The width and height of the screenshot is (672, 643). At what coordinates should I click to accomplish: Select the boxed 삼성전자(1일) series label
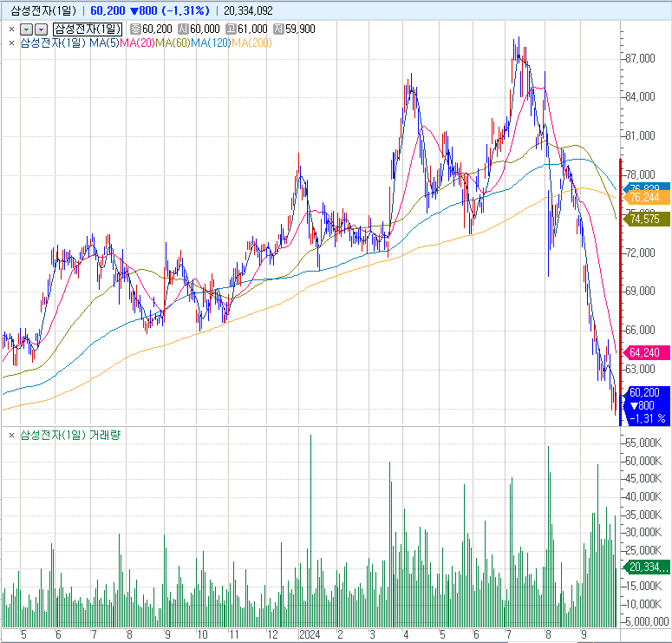[88, 29]
